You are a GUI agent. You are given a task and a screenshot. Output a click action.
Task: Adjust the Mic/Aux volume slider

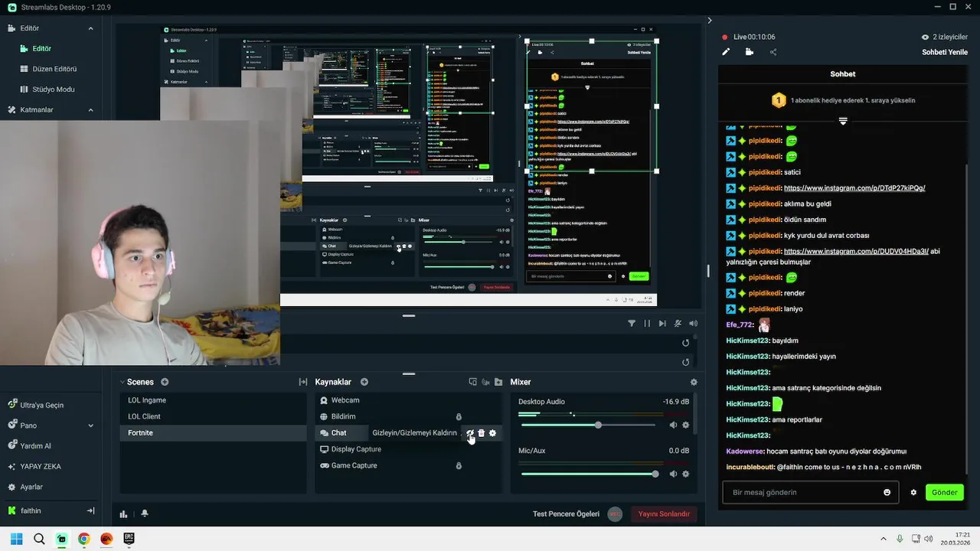(588, 474)
